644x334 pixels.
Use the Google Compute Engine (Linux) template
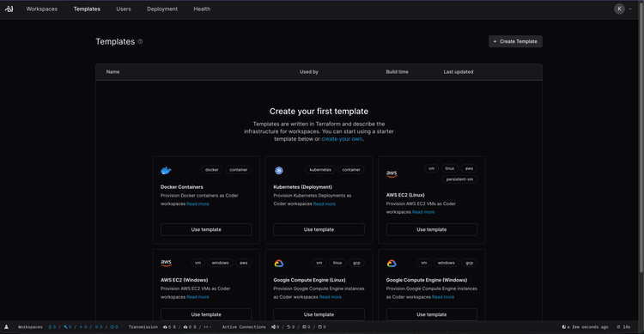tap(319, 314)
